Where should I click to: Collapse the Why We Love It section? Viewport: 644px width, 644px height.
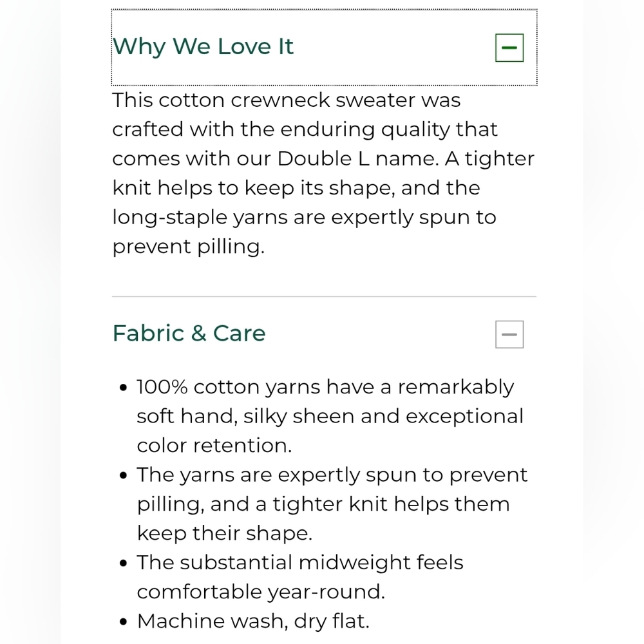click(x=509, y=48)
